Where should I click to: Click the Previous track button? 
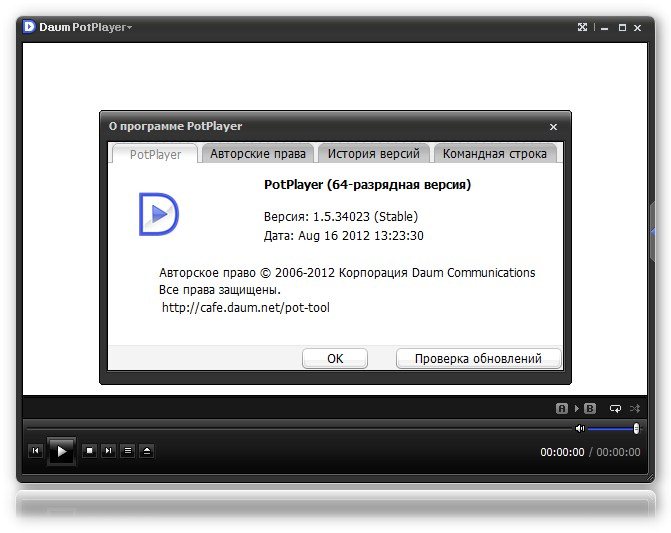pyautogui.click(x=36, y=450)
